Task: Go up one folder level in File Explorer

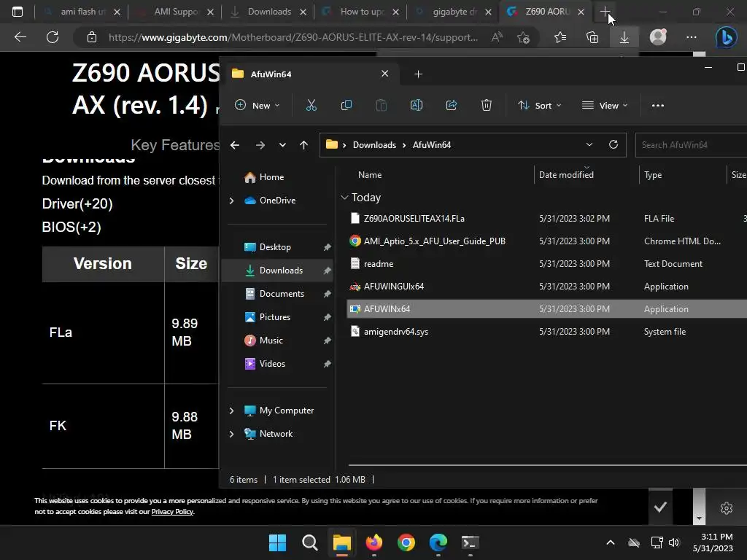Action: click(304, 145)
